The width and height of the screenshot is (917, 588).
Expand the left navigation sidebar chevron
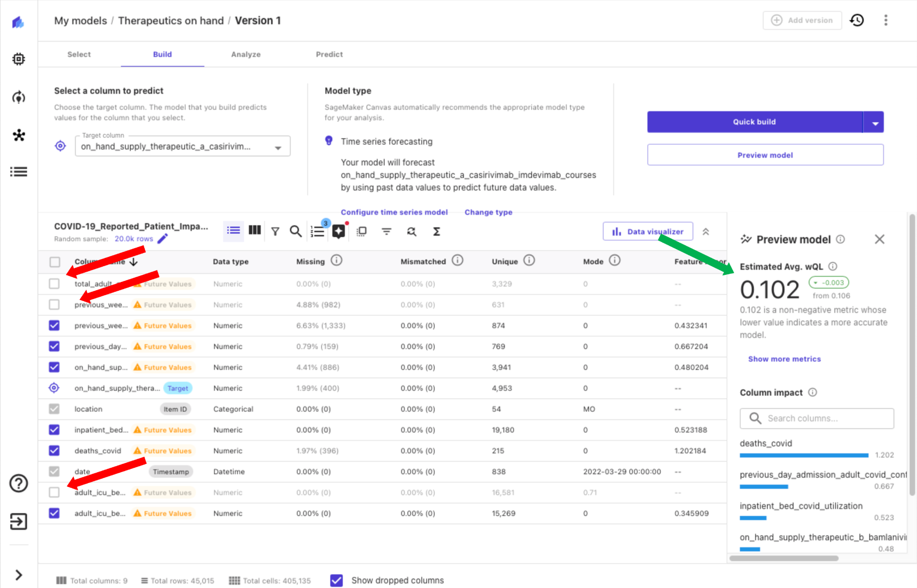pos(19,575)
